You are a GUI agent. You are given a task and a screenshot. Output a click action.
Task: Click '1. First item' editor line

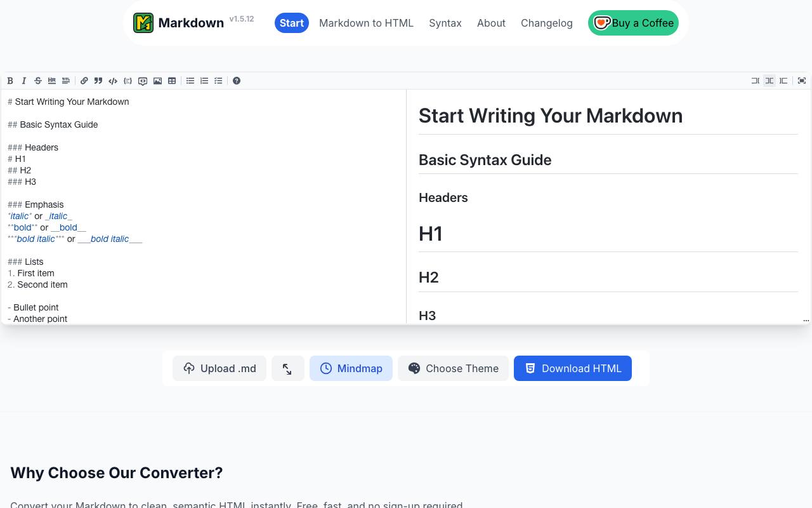tap(31, 273)
